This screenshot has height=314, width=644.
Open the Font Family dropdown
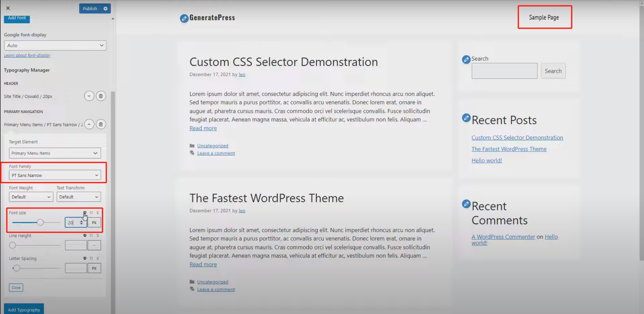tap(55, 175)
